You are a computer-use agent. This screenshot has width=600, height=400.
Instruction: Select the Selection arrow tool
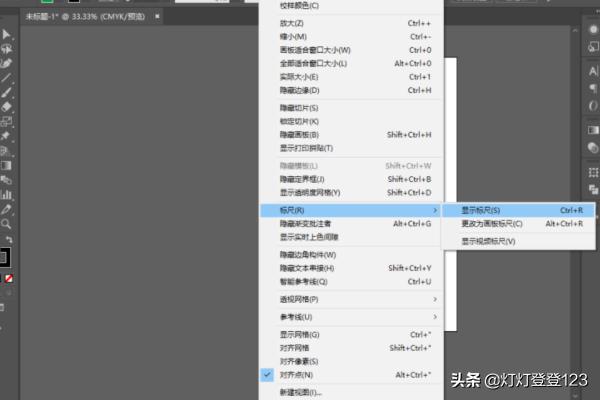[x=7, y=35]
